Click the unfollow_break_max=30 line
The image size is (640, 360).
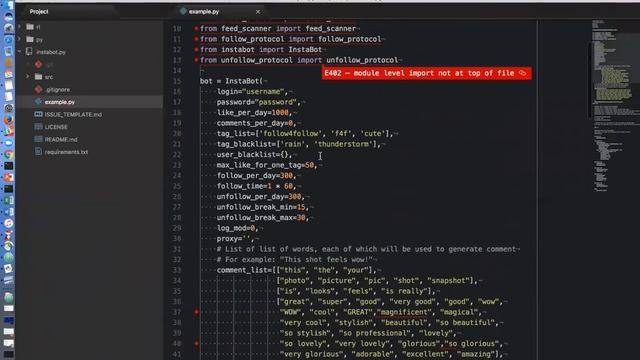pyautogui.click(x=263, y=218)
